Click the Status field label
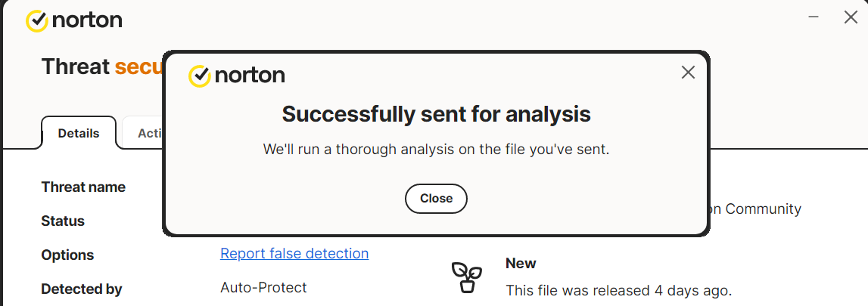 click(63, 221)
